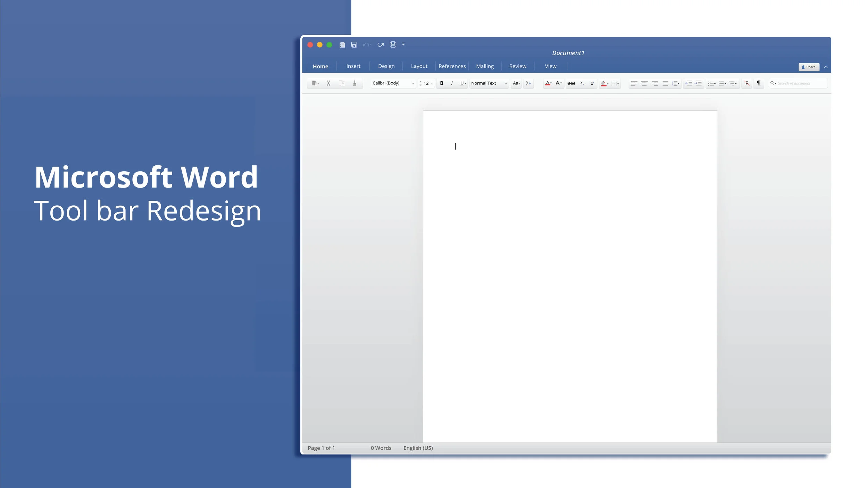
Task: Click the undo arrow in the title bar
Action: [x=366, y=45]
